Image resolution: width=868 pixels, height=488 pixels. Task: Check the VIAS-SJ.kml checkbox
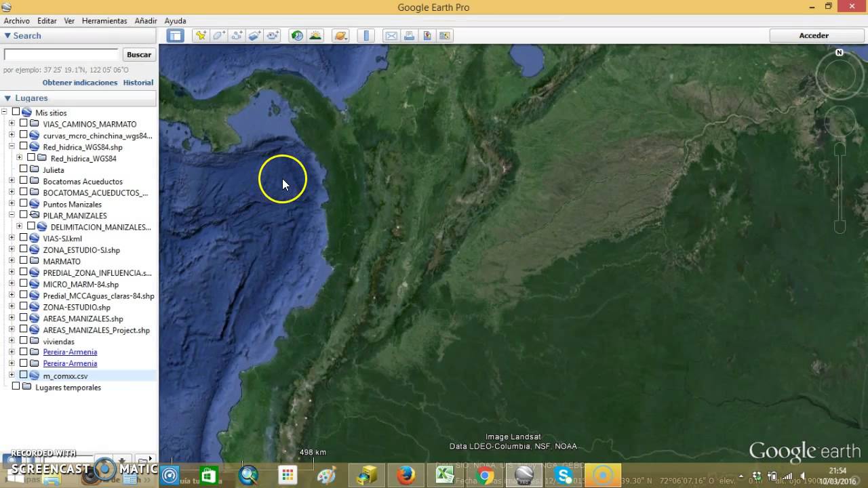[24, 237]
